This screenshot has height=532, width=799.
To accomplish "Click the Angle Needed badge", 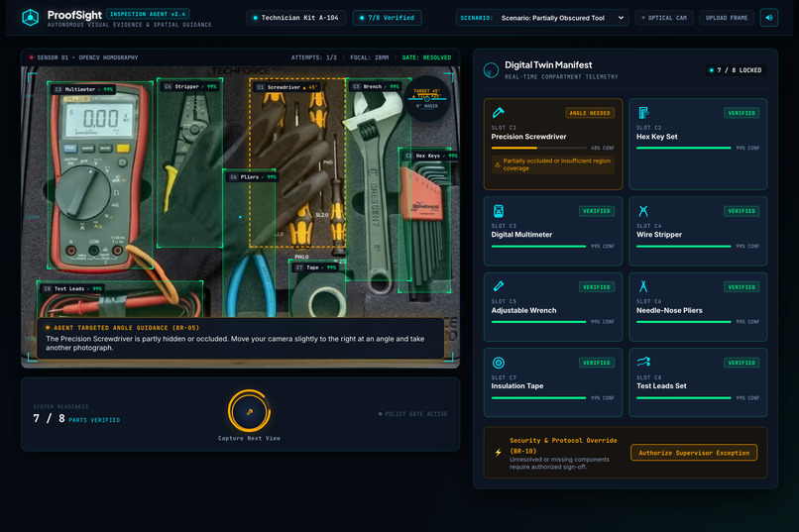I will pyautogui.click(x=590, y=113).
